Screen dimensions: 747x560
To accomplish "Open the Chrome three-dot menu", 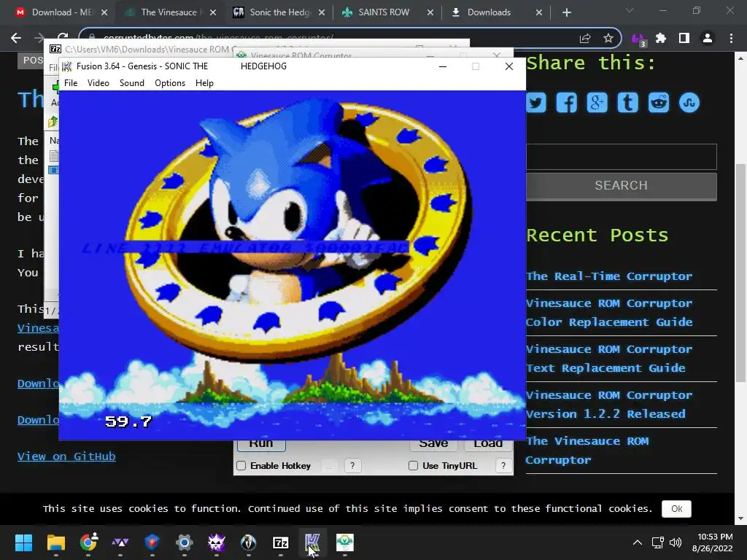I will coord(731,38).
